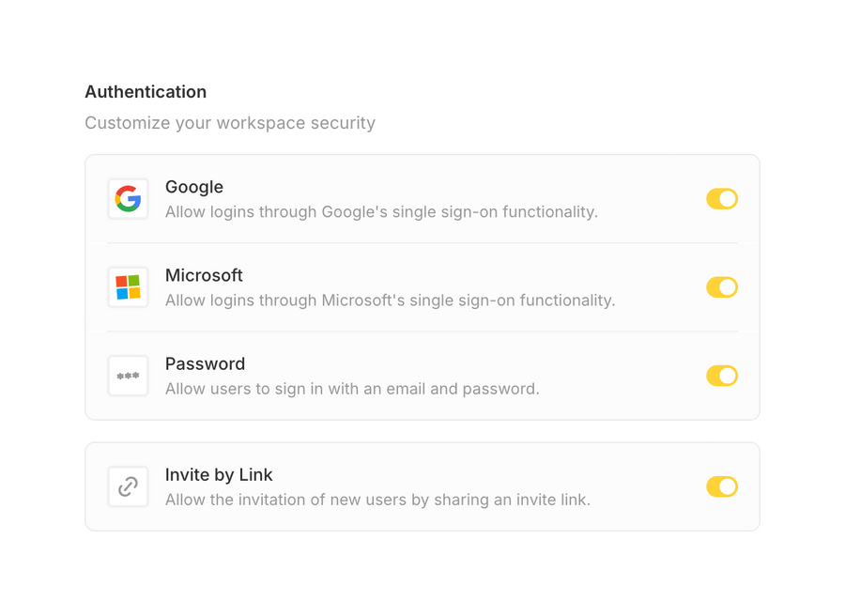This screenshot has height=616, width=845.
Task: Disable Google single sign-on
Action: tap(721, 199)
